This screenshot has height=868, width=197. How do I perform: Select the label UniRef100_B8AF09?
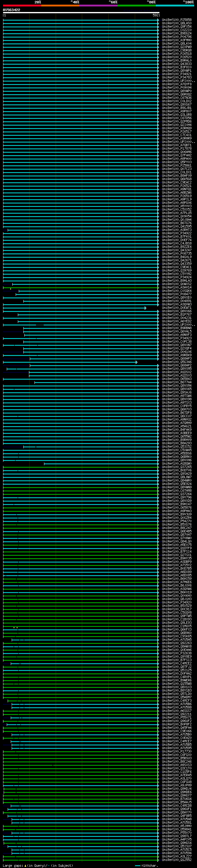pyautogui.click(x=176, y=176)
